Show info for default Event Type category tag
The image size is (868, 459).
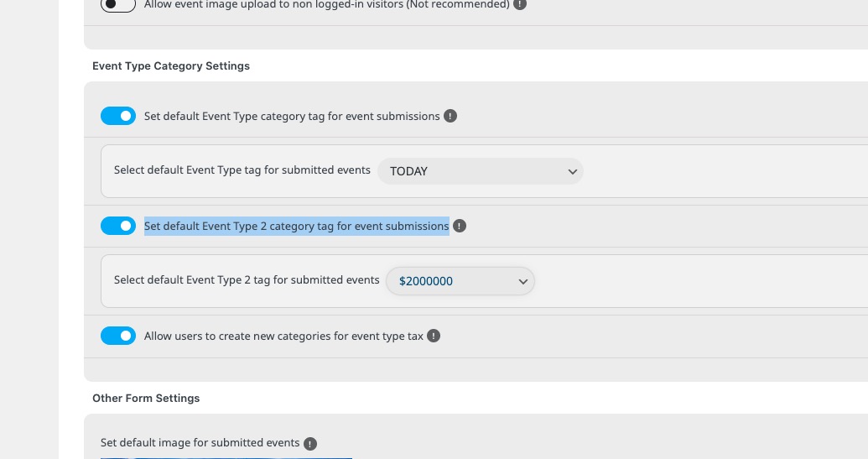pos(450,117)
